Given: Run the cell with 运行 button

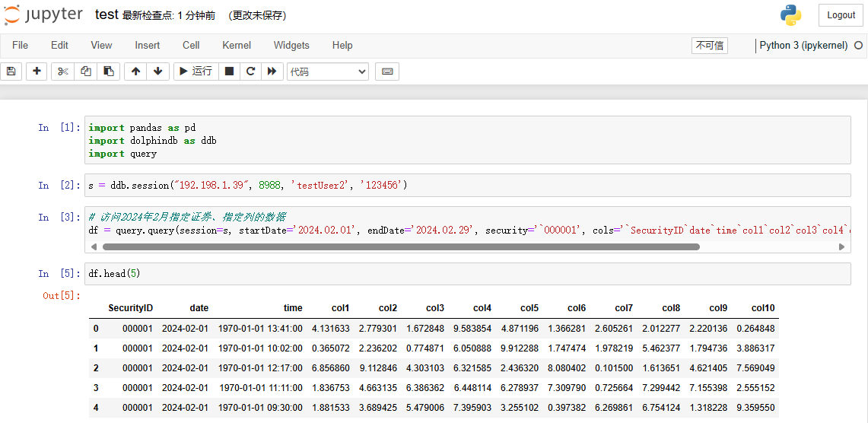Looking at the screenshot, I should coord(196,72).
